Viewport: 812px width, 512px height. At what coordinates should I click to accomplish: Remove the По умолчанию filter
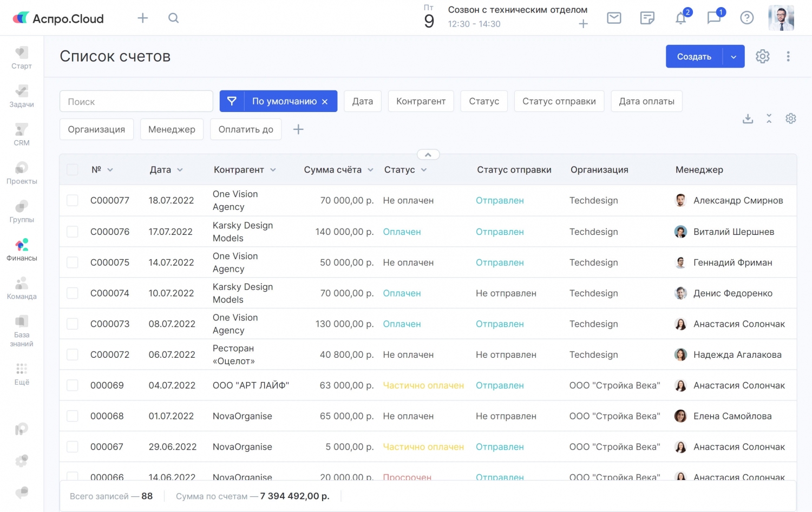point(325,102)
